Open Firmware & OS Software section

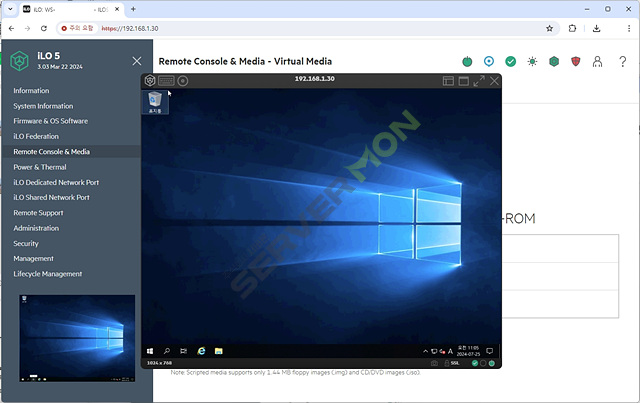[51, 121]
